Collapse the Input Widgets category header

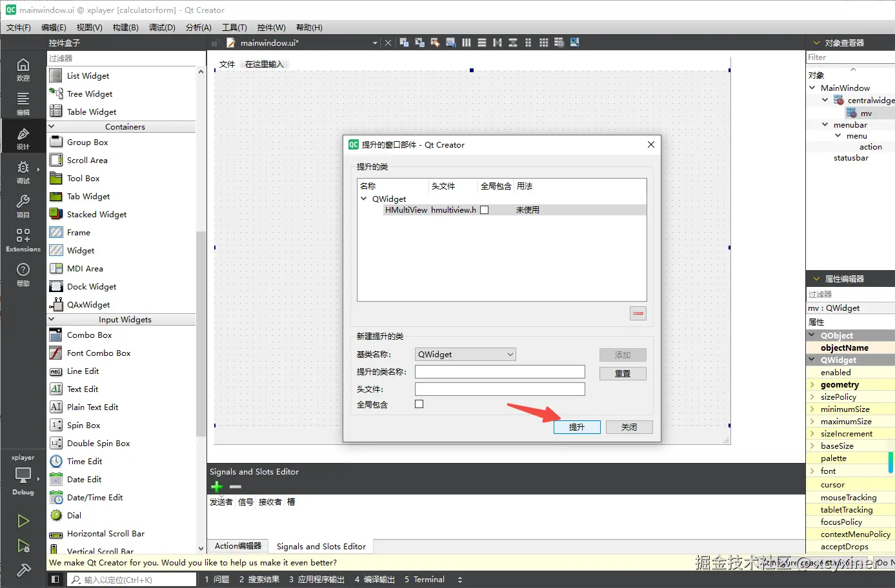click(121, 320)
